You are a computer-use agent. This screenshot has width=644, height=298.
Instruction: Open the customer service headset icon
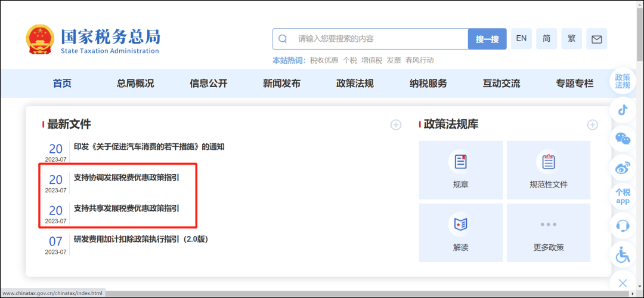click(623, 226)
